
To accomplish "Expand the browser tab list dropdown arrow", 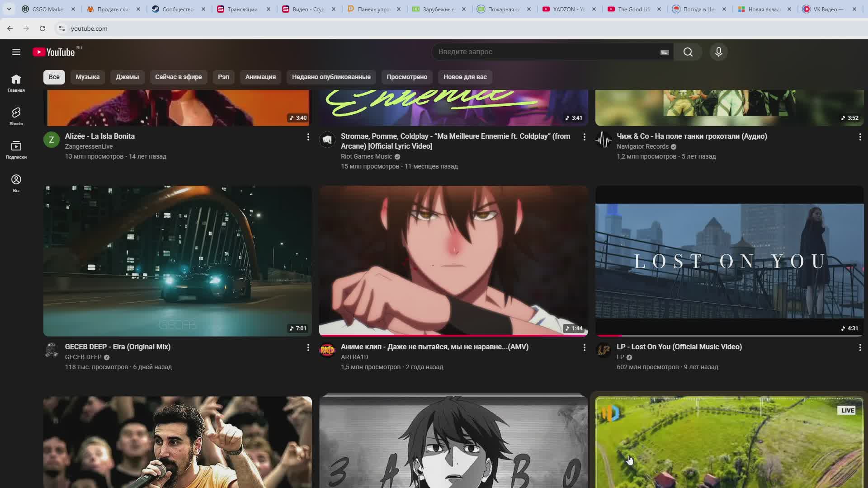I will 9,9.
